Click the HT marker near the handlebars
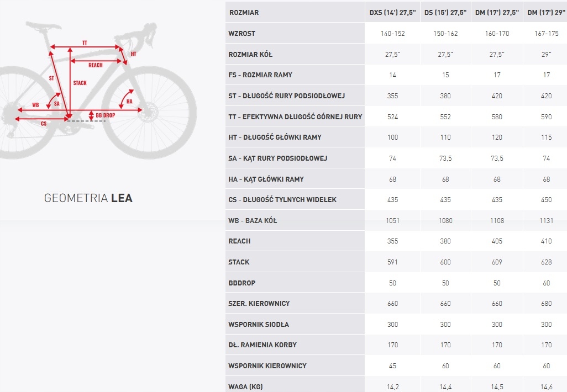 click(133, 54)
